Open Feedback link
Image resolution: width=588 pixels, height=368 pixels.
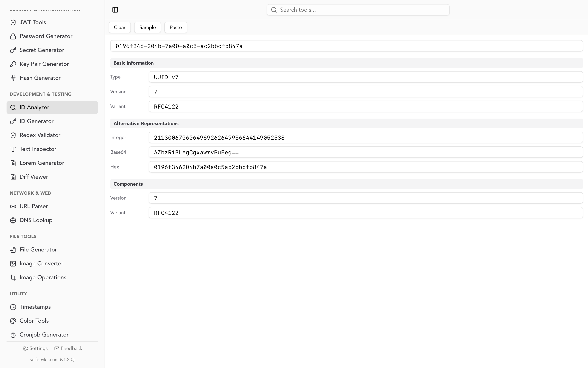(68, 348)
